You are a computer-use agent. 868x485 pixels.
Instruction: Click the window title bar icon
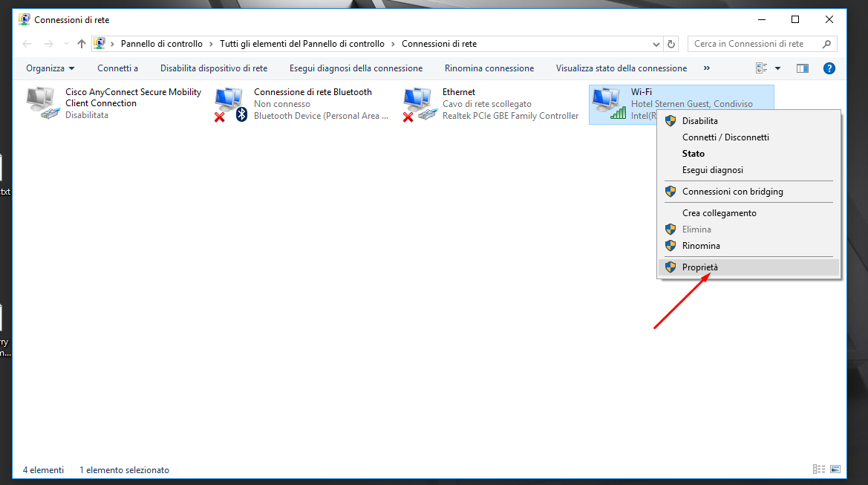click(25, 19)
